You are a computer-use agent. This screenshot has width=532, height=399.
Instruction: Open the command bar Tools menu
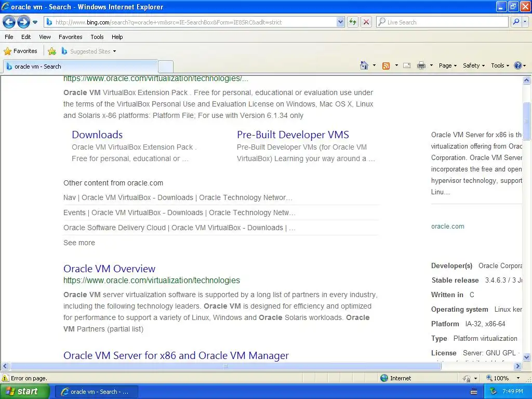(x=500, y=65)
